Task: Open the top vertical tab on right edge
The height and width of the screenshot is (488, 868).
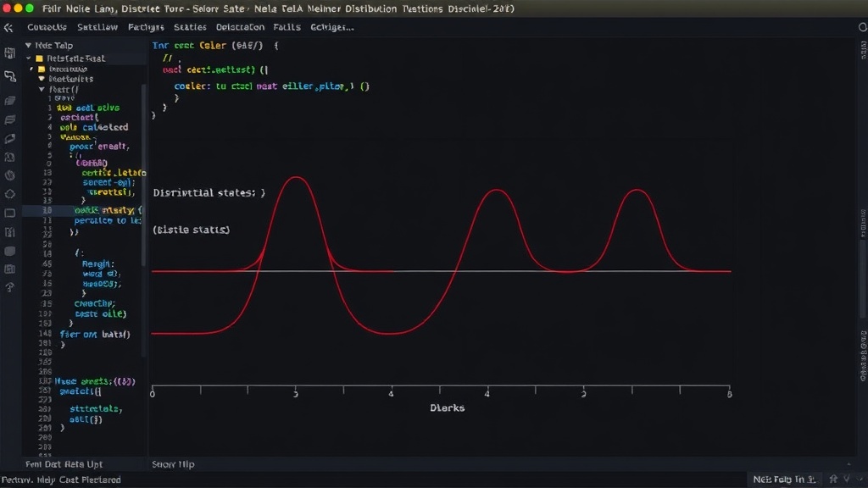Action: coord(864,50)
